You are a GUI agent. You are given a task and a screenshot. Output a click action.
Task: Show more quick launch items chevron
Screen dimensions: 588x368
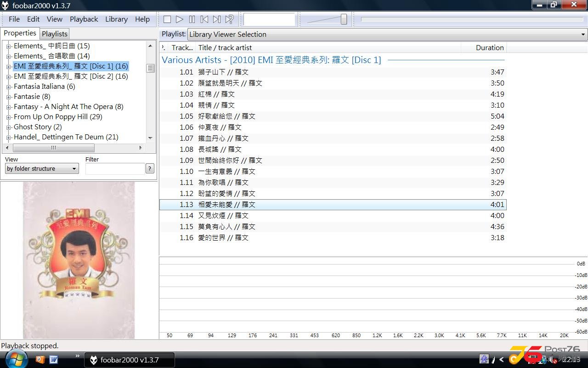(77, 356)
